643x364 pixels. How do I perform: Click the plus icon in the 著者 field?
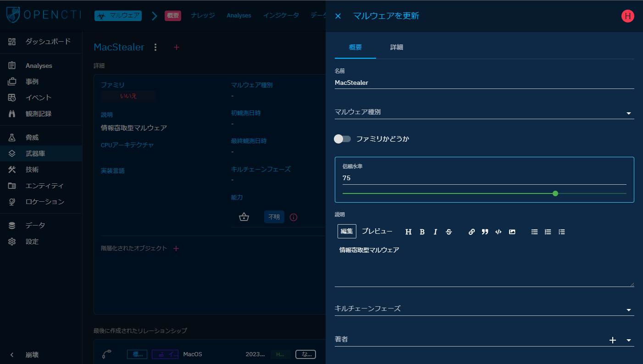tap(612, 340)
